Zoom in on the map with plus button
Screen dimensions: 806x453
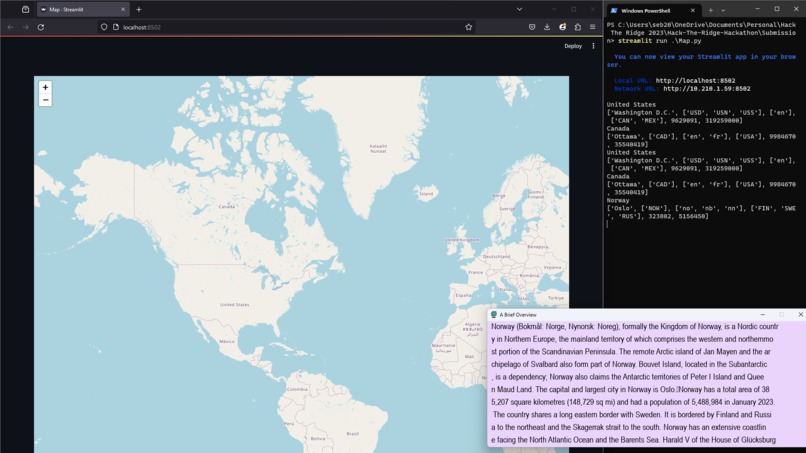pyautogui.click(x=45, y=87)
